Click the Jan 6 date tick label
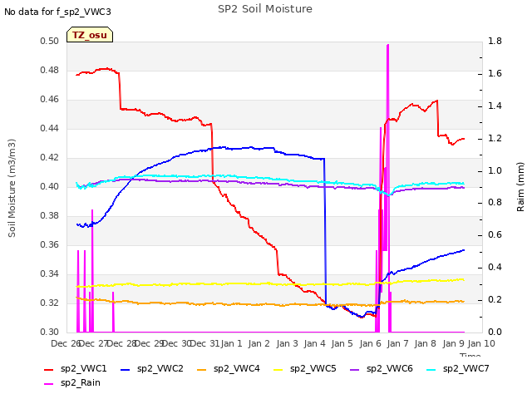The width and height of the screenshot is (532, 399). click(x=371, y=344)
